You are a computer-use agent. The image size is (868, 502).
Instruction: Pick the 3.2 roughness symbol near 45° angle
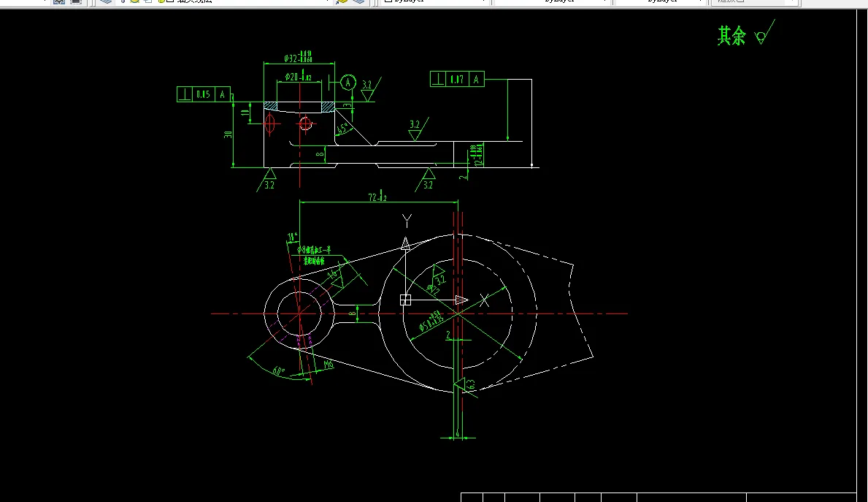[x=418, y=129]
